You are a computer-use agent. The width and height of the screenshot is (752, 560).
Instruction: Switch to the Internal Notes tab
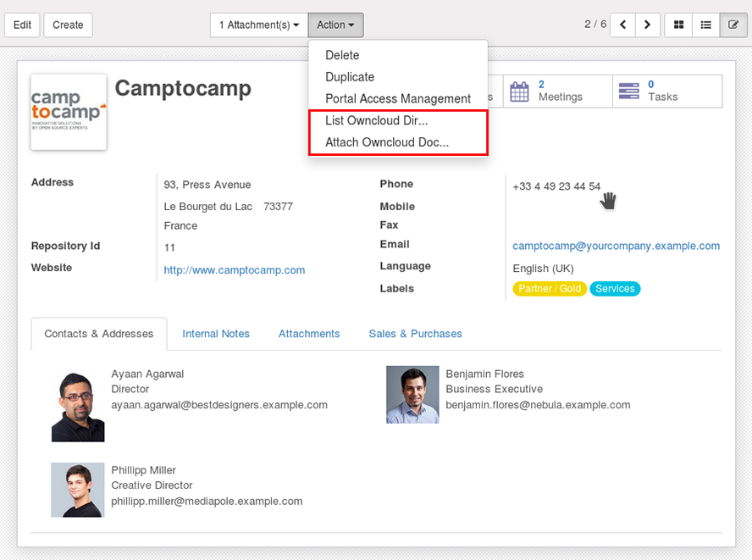coord(216,334)
